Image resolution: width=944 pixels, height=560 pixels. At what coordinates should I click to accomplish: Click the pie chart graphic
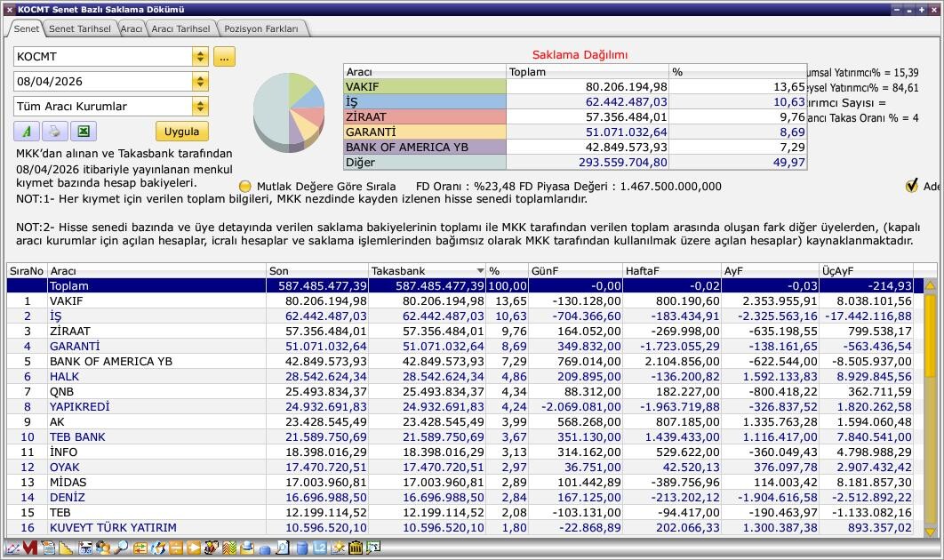click(289, 111)
